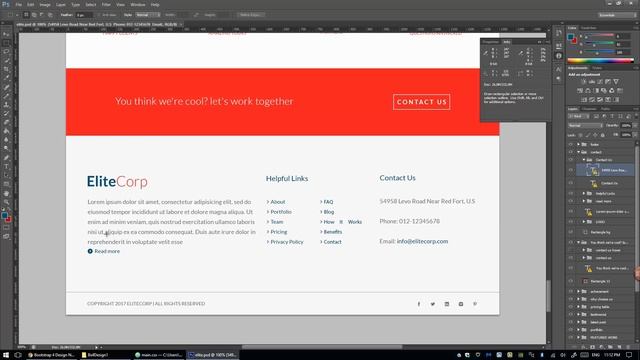
Task: Expand the contact us hover group
Action: coord(584,250)
